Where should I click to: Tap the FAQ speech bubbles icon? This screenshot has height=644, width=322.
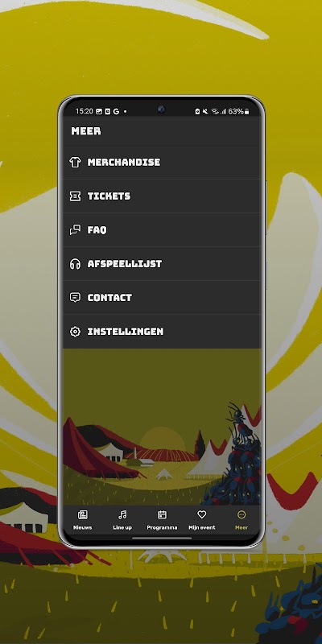coord(75,230)
